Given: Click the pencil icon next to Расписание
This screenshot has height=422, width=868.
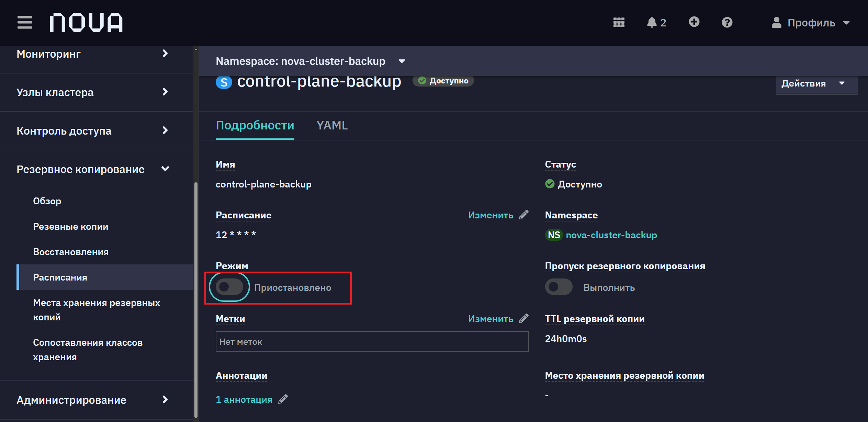Looking at the screenshot, I should coord(524,215).
